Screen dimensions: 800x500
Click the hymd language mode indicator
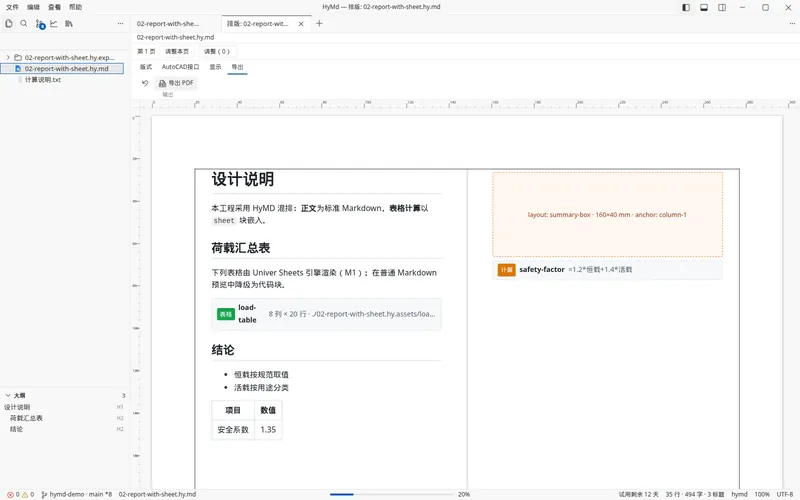tap(739, 494)
